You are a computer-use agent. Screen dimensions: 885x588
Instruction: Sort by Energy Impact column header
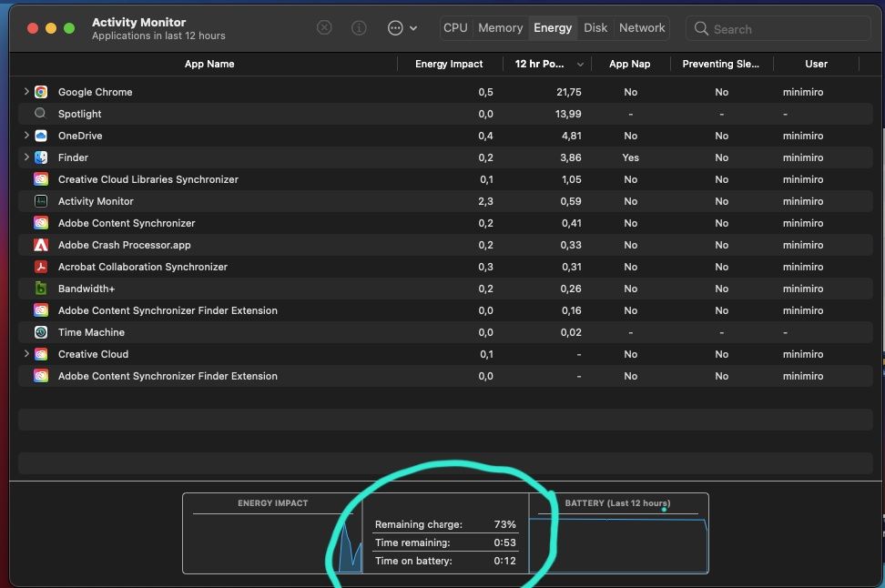[x=449, y=64]
